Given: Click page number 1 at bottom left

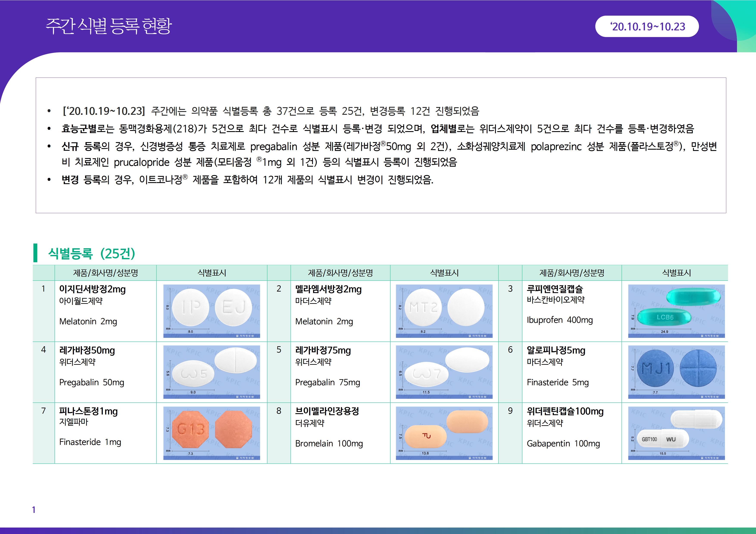Looking at the screenshot, I should (34, 510).
